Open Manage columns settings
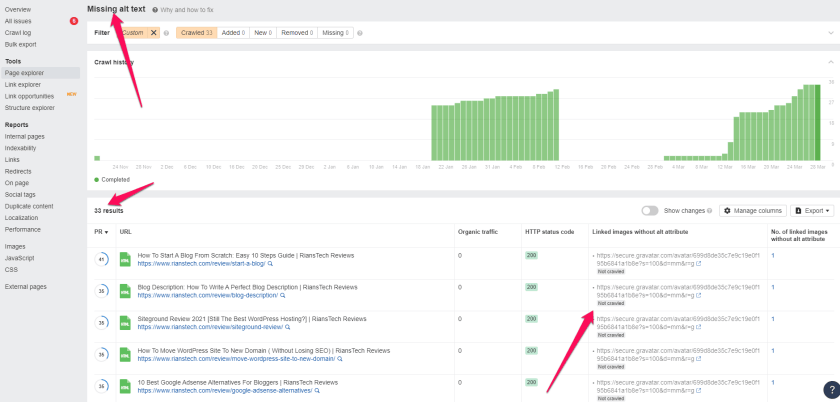The width and height of the screenshot is (840, 402). click(x=753, y=211)
